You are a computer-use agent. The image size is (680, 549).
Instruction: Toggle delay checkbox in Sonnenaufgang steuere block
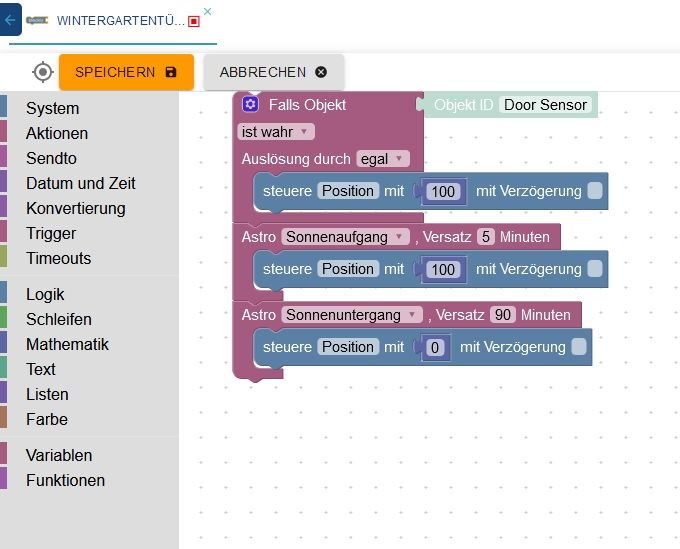click(x=595, y=268)
